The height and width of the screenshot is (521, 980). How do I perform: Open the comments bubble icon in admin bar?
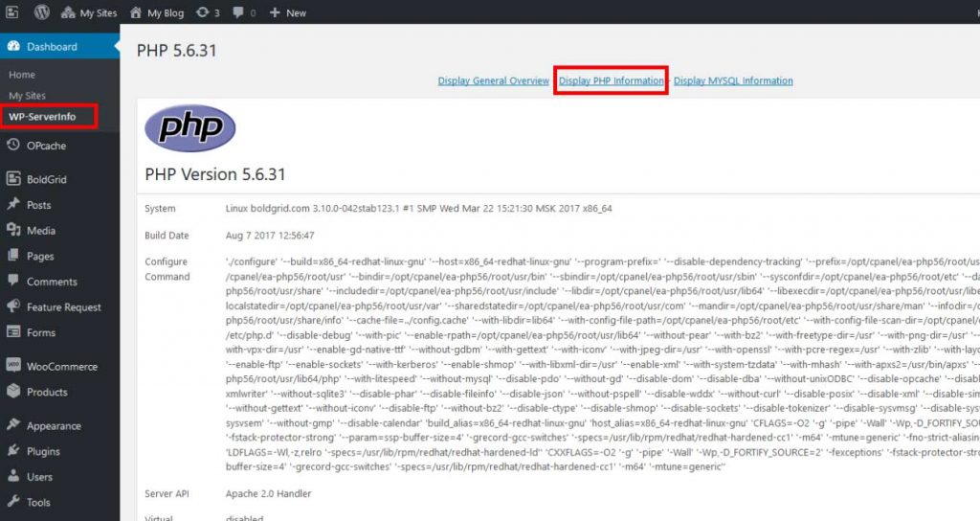238,12
